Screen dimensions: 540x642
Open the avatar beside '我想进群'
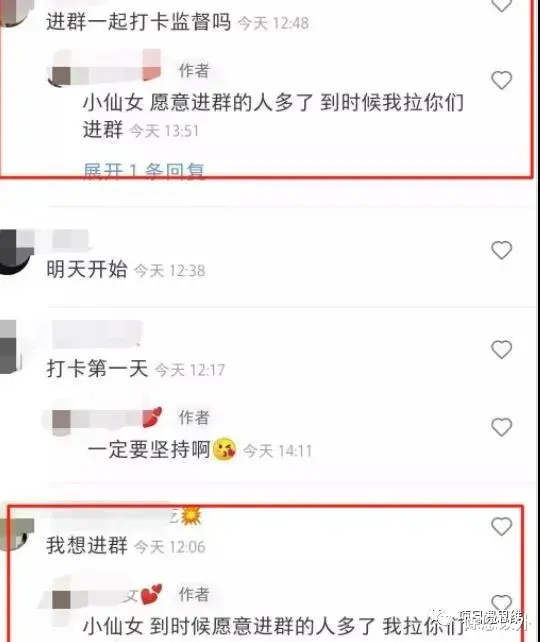coord(16,534)
